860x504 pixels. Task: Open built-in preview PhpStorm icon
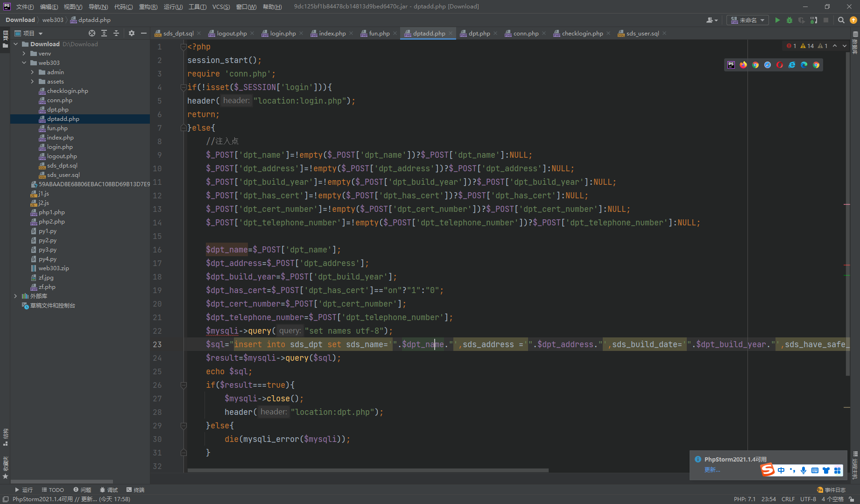(x=731, y=65)
